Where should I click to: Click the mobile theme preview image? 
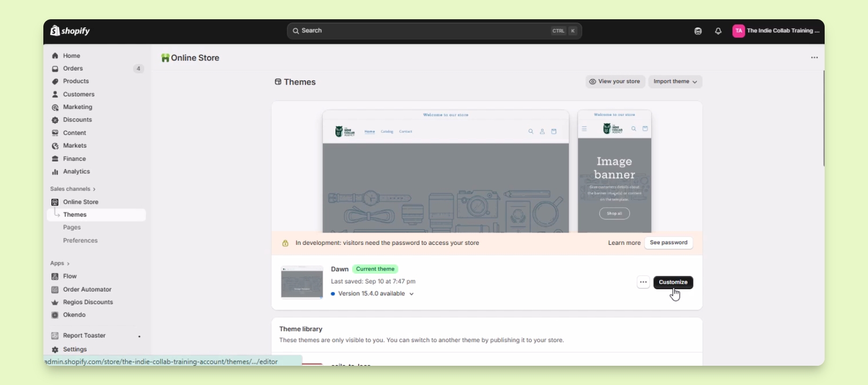[x=614, y=171]
